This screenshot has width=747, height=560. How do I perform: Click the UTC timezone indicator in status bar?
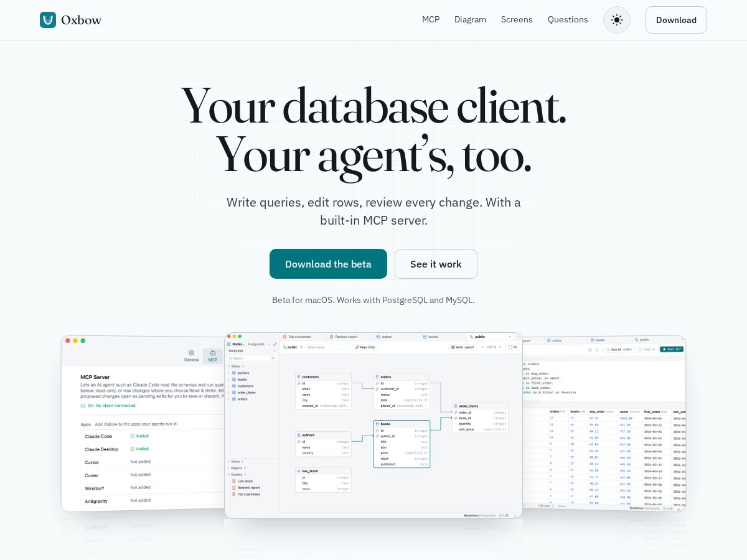tap(504, 515)
